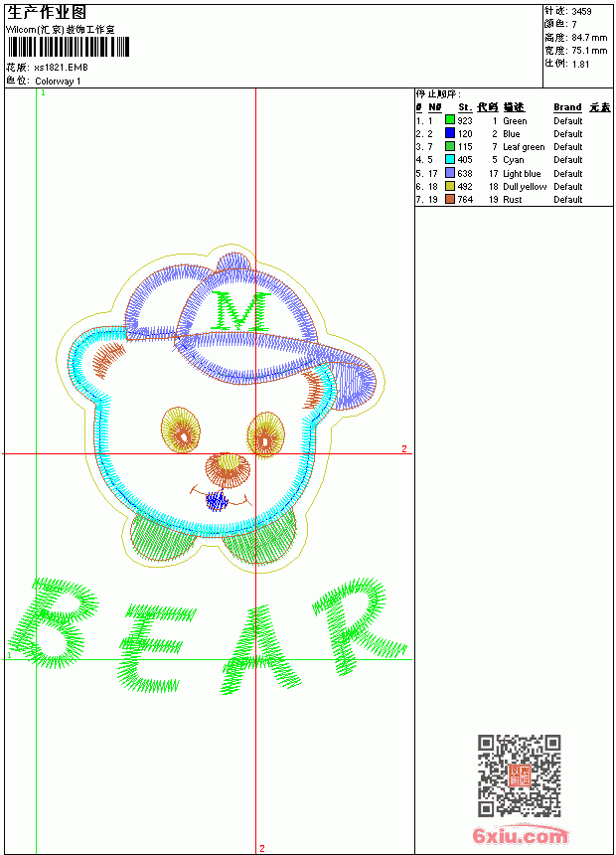Click the green letter M on cap
616x855 pixels.
(x=240, y=311)
